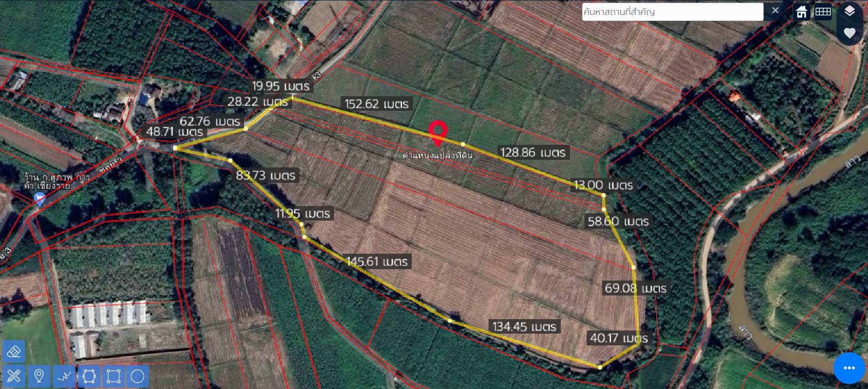Click the 152.62 meter segment label
The height and width of the screenshot is (389, 868).
point(376,104)
